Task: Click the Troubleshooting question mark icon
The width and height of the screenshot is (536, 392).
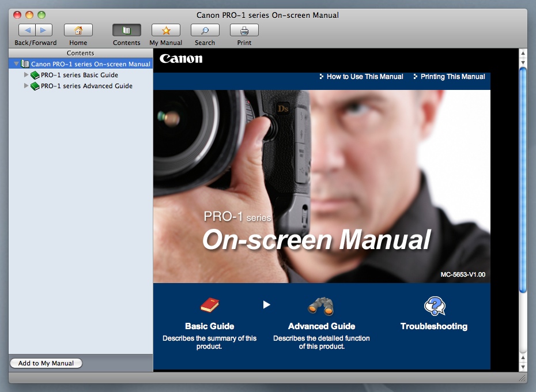Action: point(433,306)
